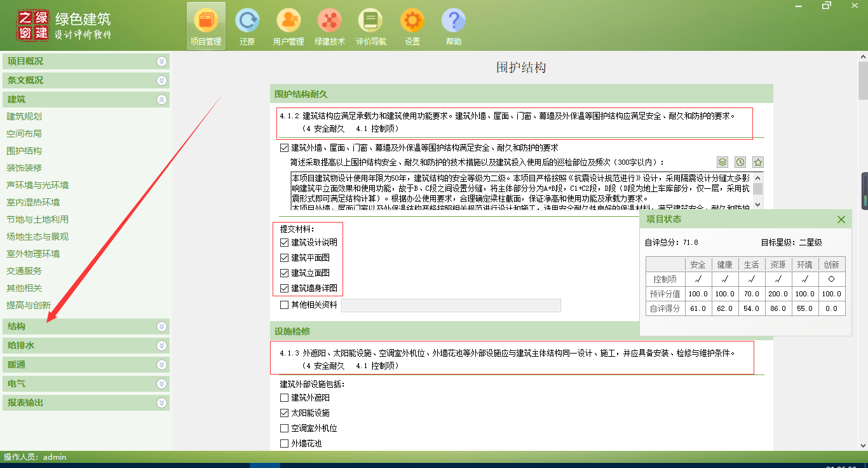
Task: Close the 项目状态 panel
Action: (841, 219)
